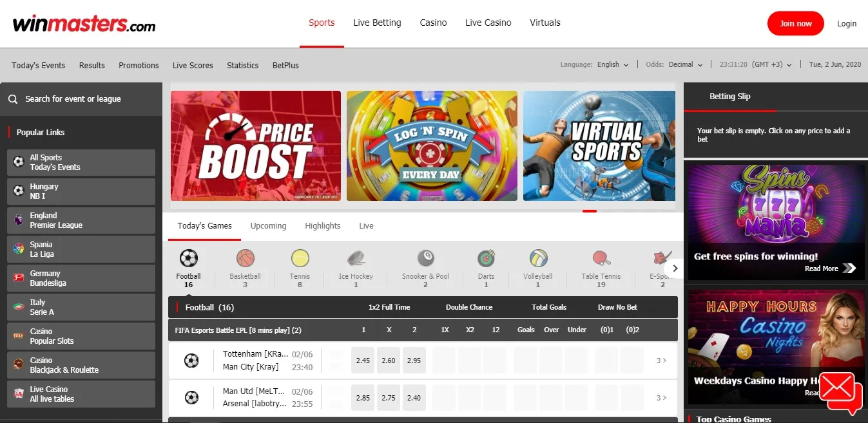Switch to Highlights tab
Screen dimensions: 868x423
coord(323,226)
